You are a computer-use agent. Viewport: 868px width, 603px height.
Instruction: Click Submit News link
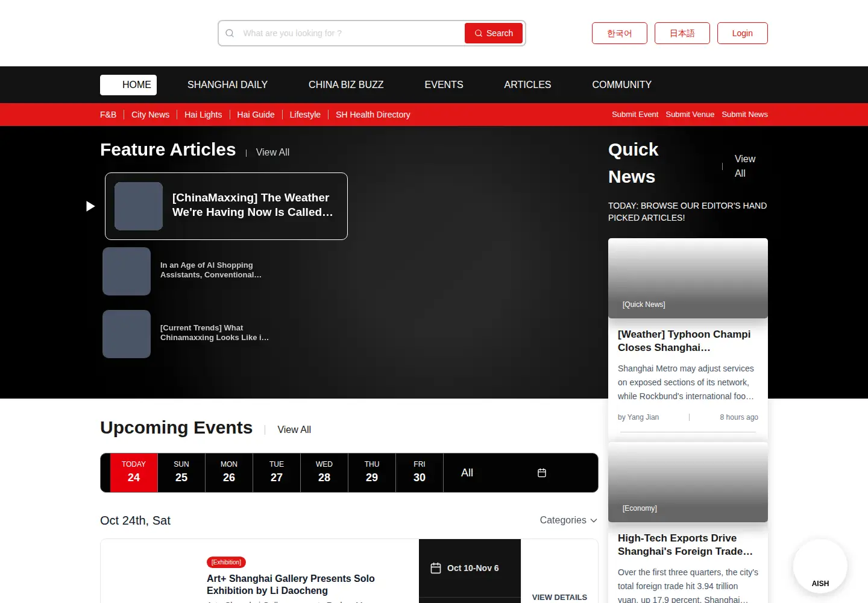tap(744, 115)
